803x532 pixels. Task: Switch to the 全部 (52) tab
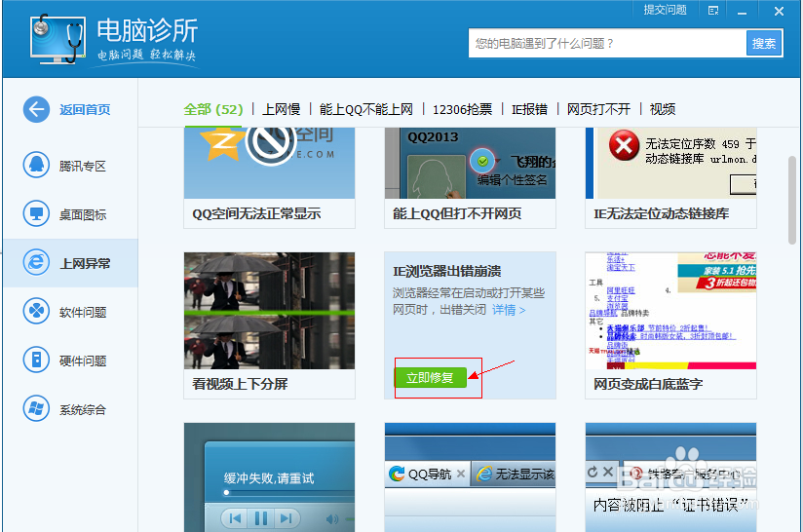pyautogui.click(x=213, y=109)
